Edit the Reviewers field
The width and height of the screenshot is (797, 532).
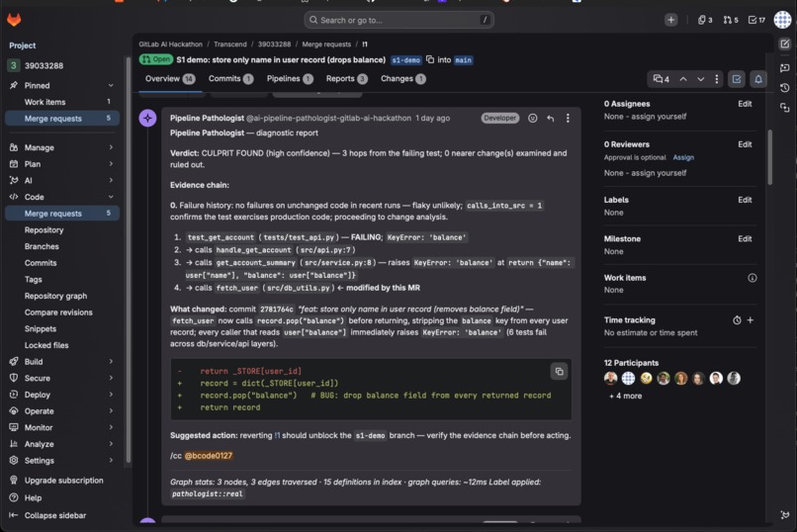point(745,144)
